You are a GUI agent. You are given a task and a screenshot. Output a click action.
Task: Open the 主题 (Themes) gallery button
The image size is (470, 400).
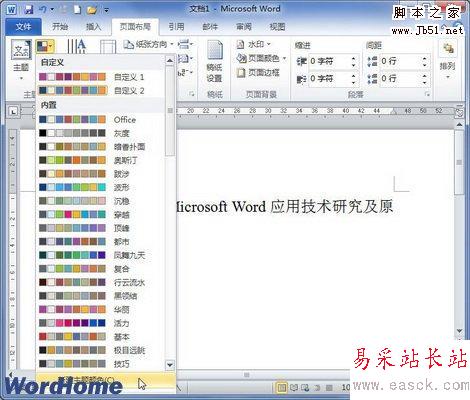pos(21,60)
